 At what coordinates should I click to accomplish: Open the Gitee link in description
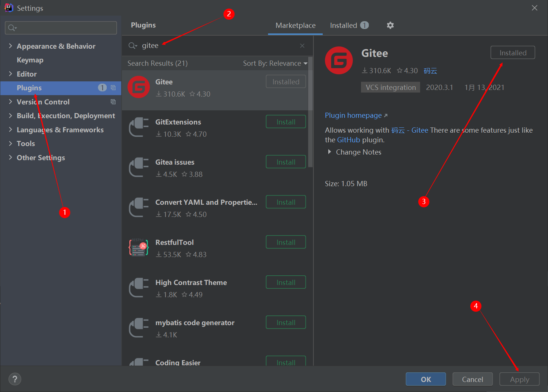coord(420,130)
